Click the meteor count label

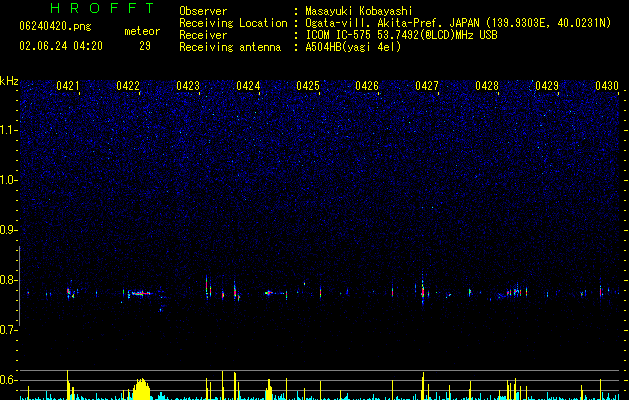142,31
